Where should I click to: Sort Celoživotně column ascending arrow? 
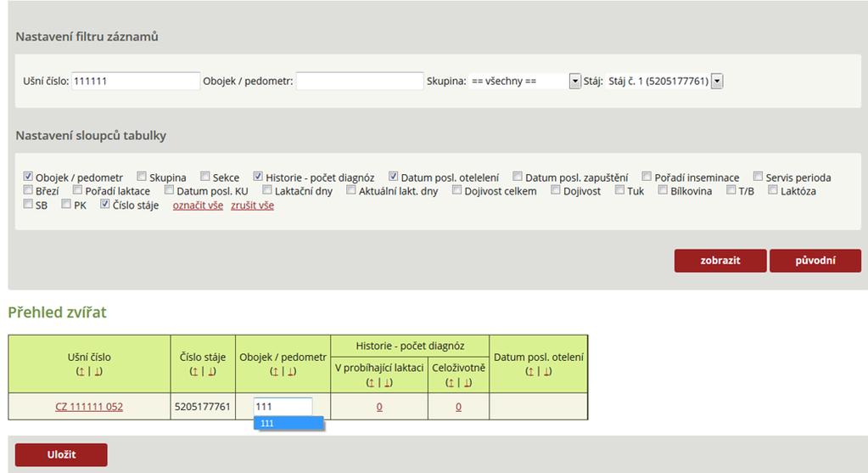(450, 383)
